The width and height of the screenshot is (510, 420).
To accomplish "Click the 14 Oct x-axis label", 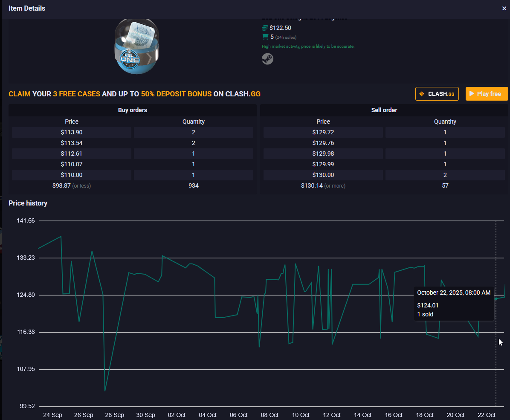I will coord(362,415).
